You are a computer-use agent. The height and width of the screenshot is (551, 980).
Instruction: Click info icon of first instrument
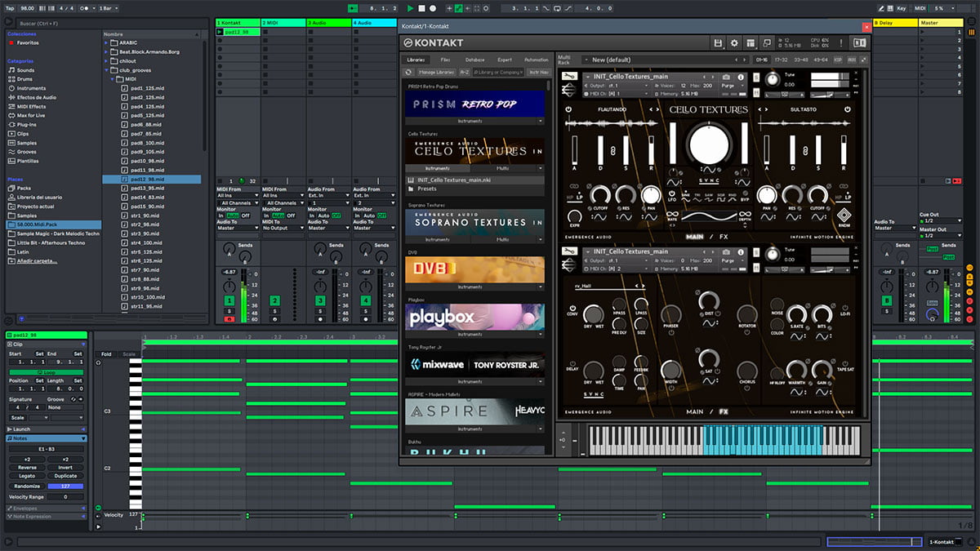pos(742,76)
